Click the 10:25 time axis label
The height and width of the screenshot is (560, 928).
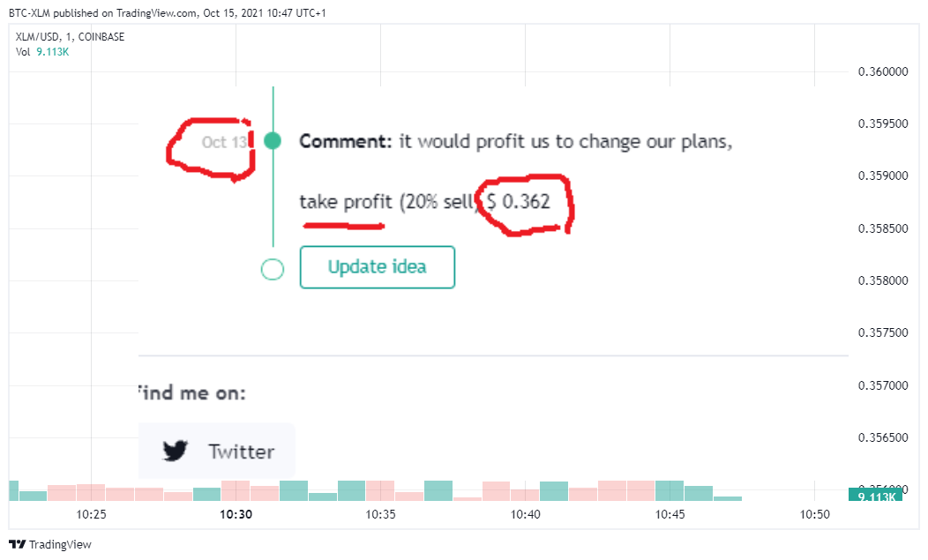pos(91,514)
